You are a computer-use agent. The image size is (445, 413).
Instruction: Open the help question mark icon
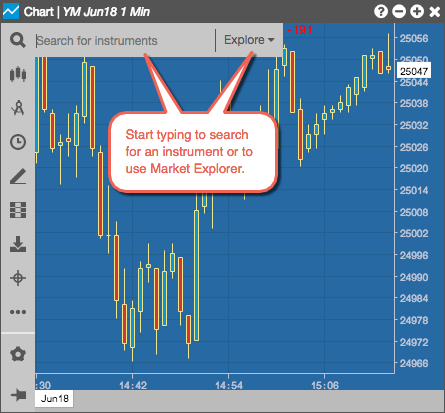(381, 12)
